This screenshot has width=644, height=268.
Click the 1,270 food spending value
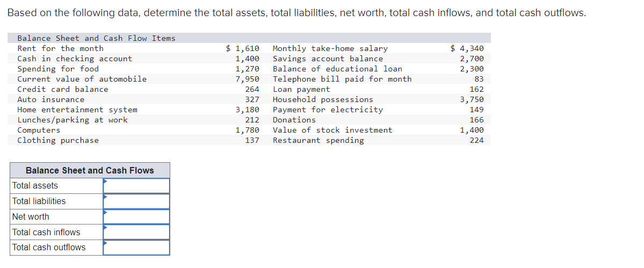tap(248, 69)
